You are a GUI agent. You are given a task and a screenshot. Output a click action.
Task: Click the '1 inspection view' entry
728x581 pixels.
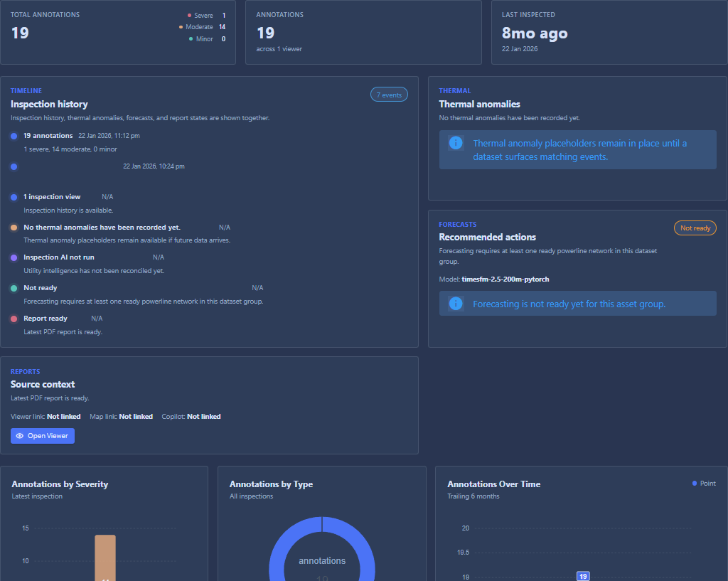[x=52, y=197]
